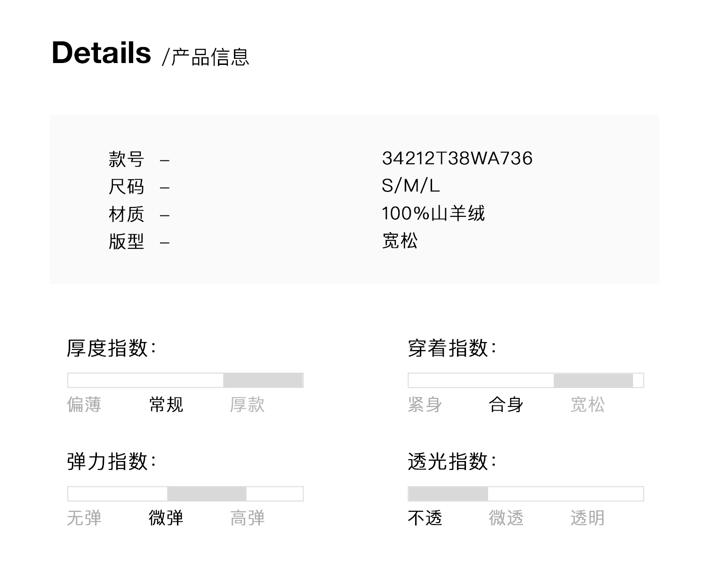Viewport: 706px width, 588px height.
Task: Select the 常规 thickness label
Action: tap(166, 405)
